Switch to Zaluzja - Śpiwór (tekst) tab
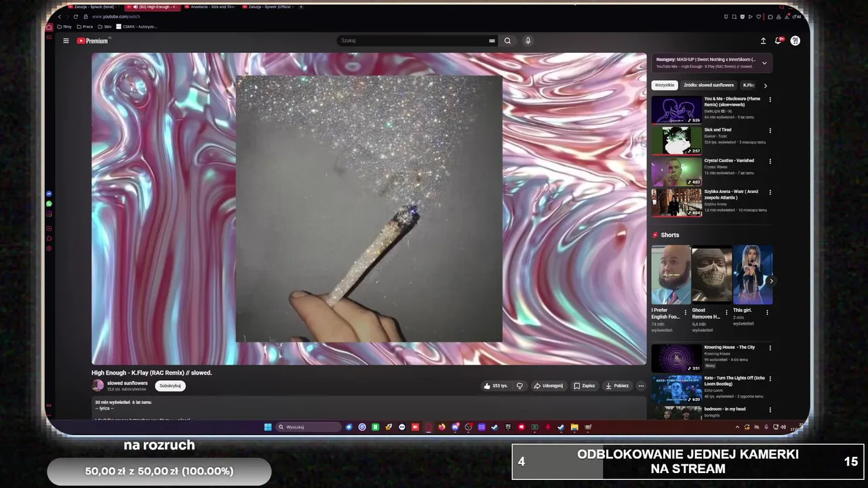Screen dimensions: 868x488 [95, 7]
